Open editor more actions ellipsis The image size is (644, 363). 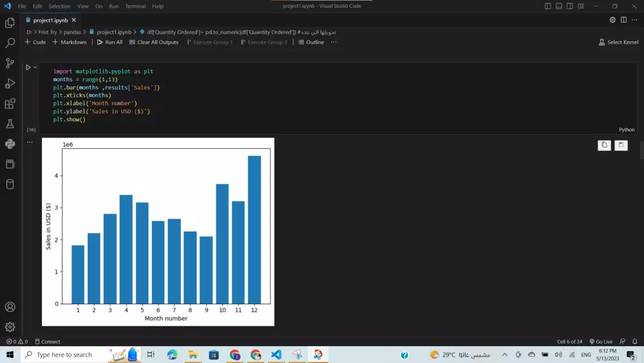(x=634, y=20)
